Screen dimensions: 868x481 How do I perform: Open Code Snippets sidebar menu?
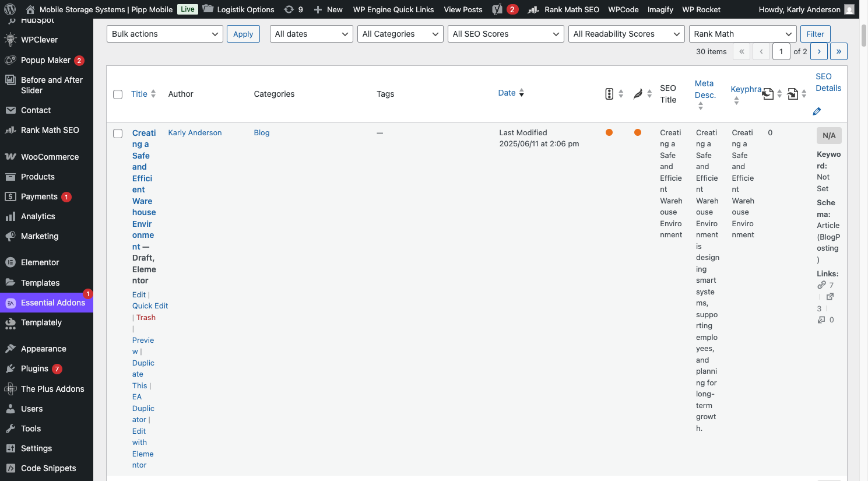click(x=47, y=468)
